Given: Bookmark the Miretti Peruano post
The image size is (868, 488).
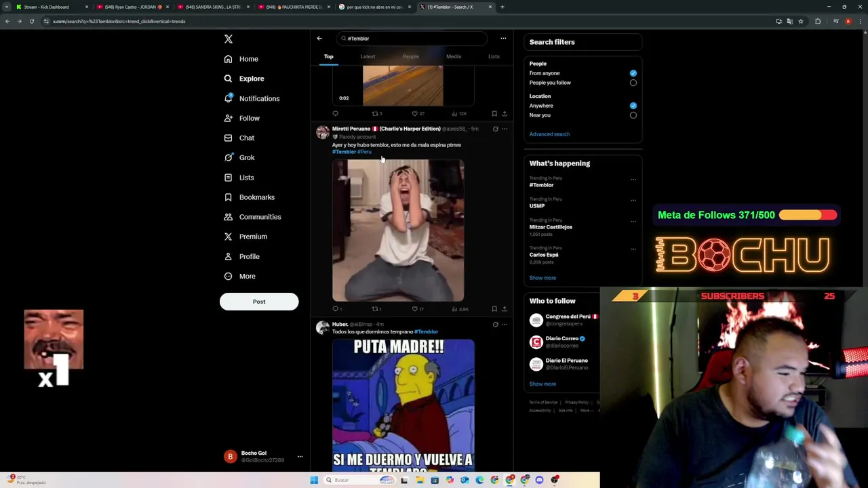Looking at the screenshot, I should pos(494,309).
